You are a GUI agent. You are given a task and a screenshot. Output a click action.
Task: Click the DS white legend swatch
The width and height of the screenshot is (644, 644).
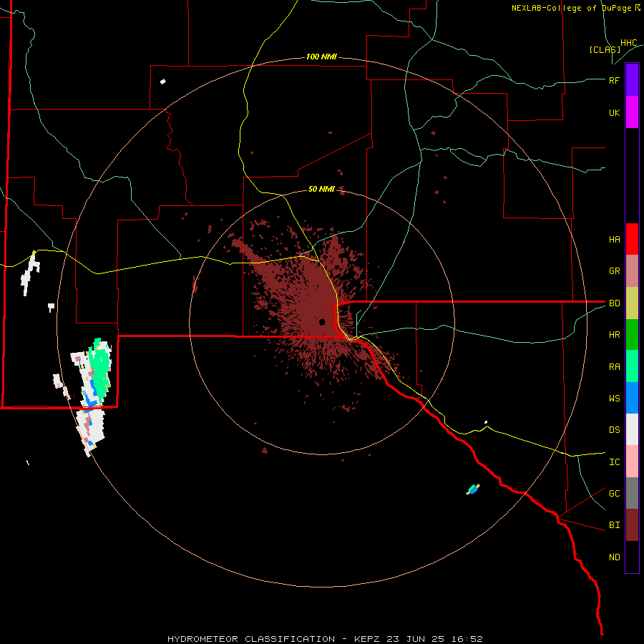coord(632,429)
